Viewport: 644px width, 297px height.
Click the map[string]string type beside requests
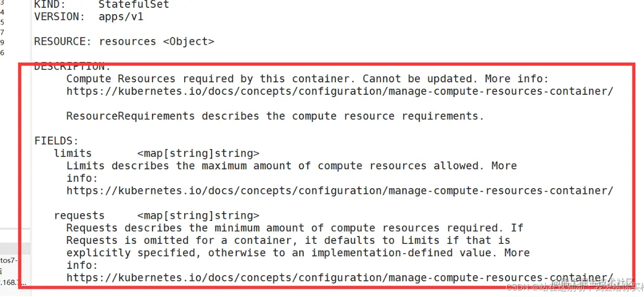click(198, 216)
